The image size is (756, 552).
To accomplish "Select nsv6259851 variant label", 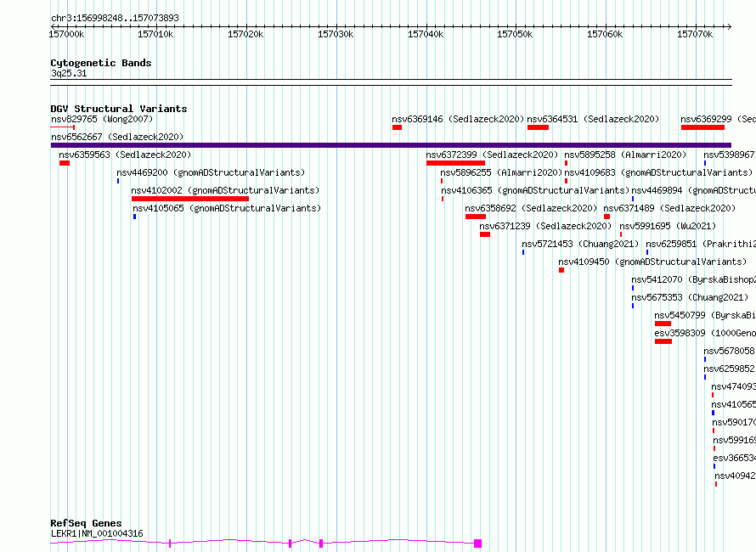I will coord(701,244).
